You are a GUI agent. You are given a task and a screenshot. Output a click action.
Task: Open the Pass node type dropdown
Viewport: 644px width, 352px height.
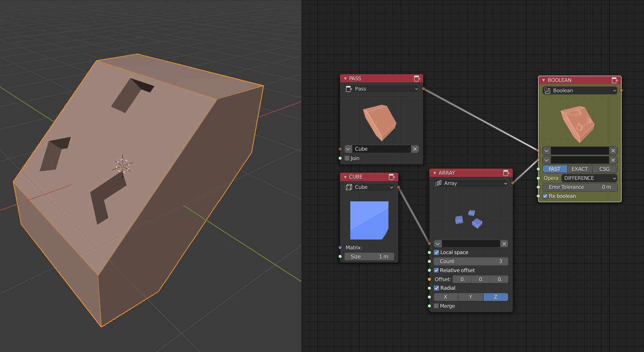point(382,89)
